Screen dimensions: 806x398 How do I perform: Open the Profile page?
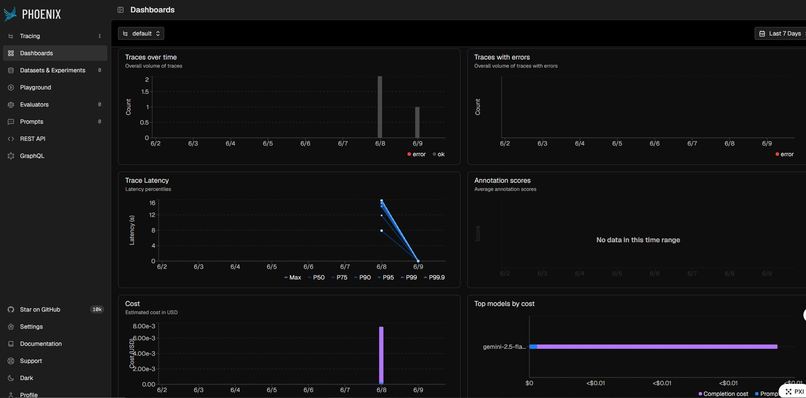point(55,394)
